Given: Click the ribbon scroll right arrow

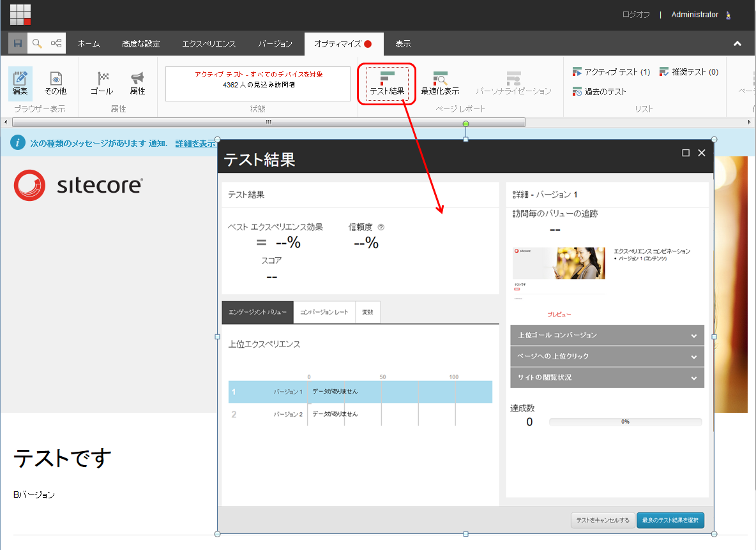Looking at the screenshot, I should pyautogui.click(x=749, y=123).
